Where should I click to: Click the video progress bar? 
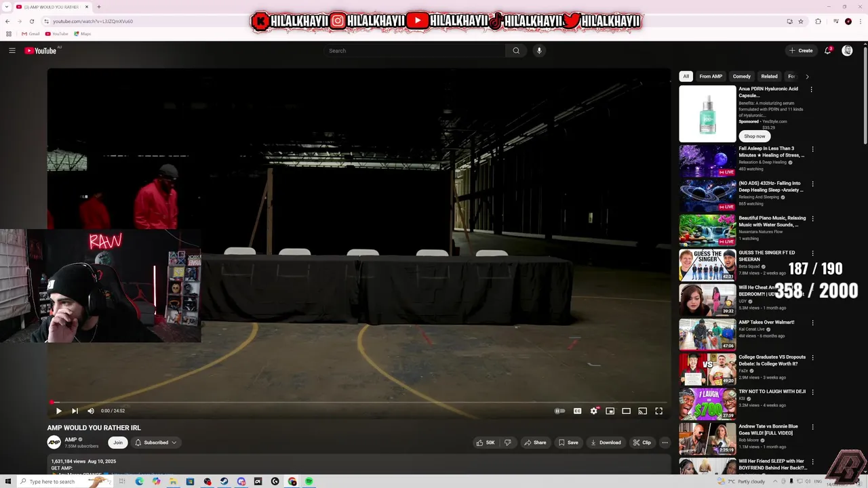click(x=359, y=402)
